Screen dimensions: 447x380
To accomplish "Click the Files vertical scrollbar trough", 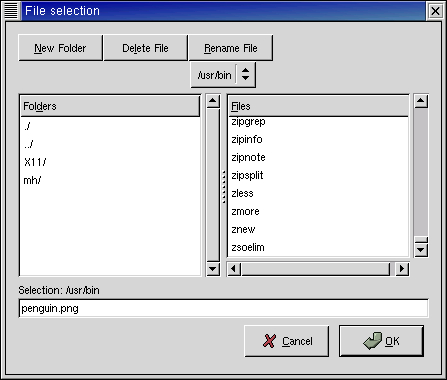I will coord(421,172).
